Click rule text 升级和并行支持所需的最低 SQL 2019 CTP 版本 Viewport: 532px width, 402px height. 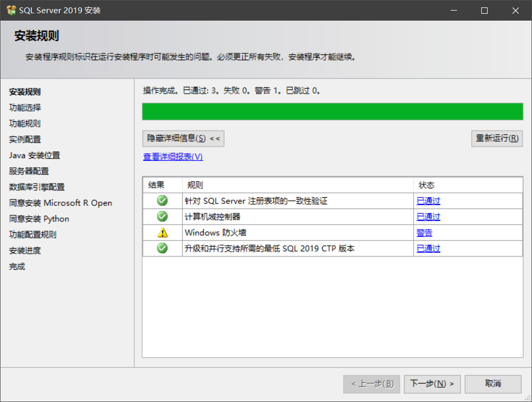(x=269, y=249)
